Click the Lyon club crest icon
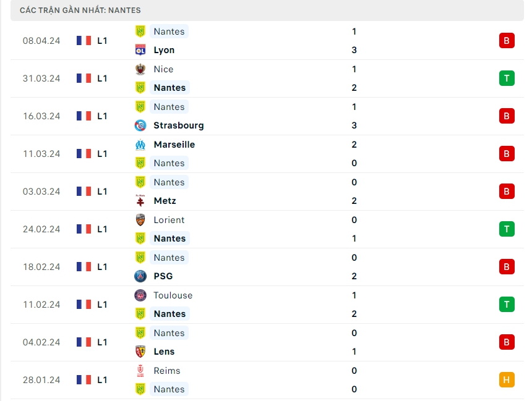This screenshot has width=532, height=401. (140, 50)
